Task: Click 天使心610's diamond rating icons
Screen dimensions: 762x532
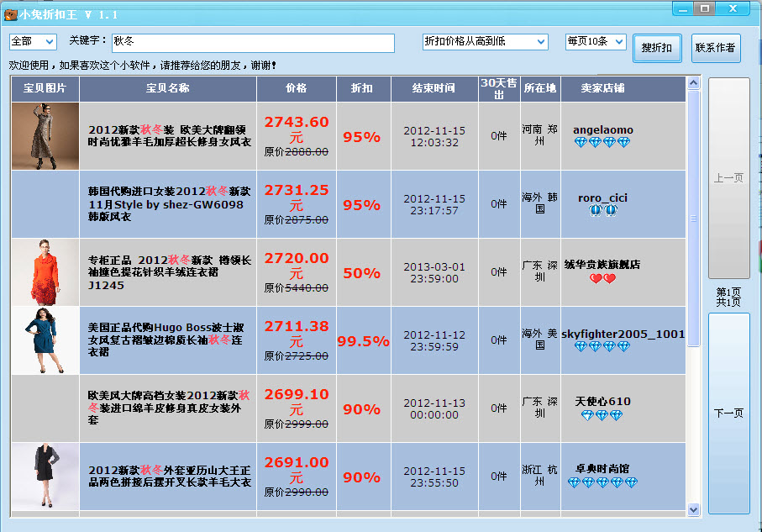Action: [x=602, y=416]
